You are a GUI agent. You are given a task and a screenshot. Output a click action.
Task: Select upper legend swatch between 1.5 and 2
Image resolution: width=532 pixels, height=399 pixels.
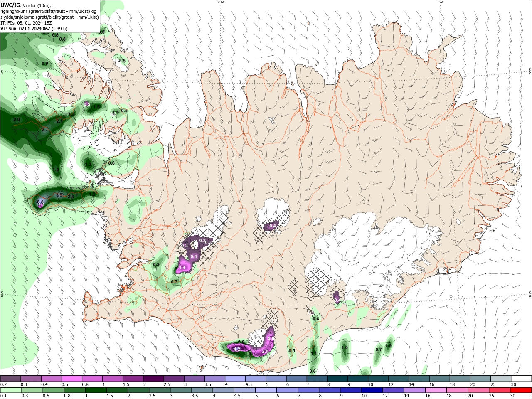click(133, 379)
